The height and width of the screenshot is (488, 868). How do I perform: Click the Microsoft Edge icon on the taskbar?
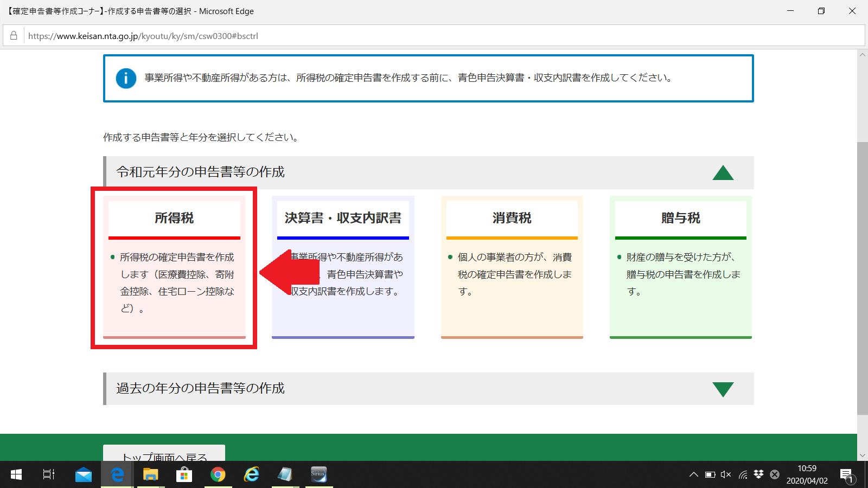coord(117,474)
